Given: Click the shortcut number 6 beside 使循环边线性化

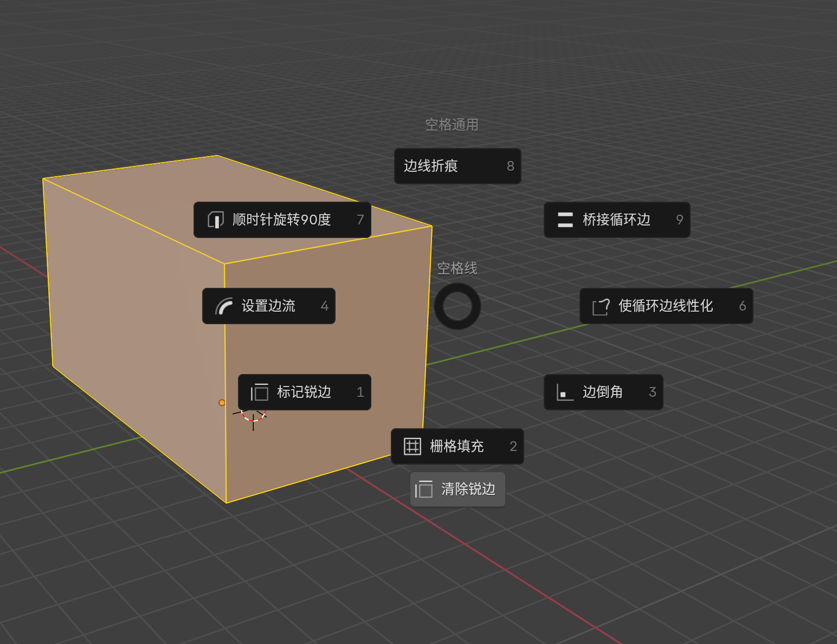Looking at the screenshot, I should coord(742,306).
